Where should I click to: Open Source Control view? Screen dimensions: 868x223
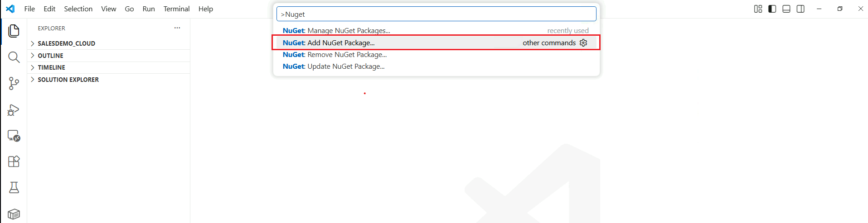point(14,83)
